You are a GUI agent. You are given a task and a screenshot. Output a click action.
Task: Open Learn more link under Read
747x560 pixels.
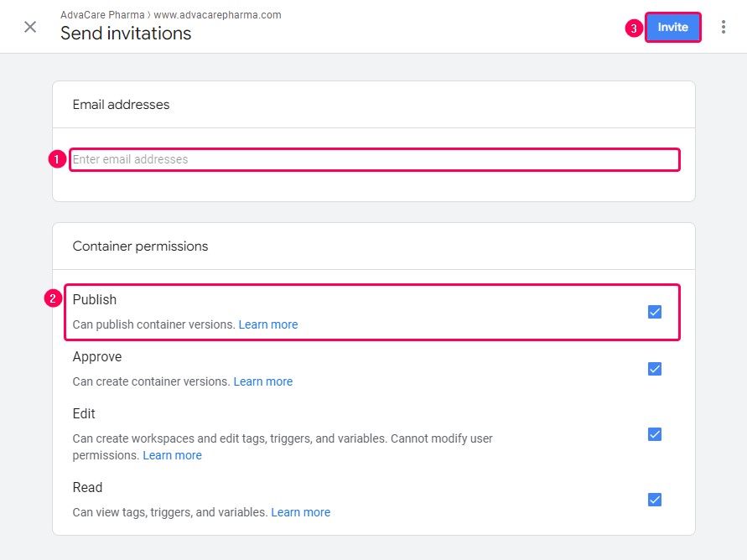(301, 513)
